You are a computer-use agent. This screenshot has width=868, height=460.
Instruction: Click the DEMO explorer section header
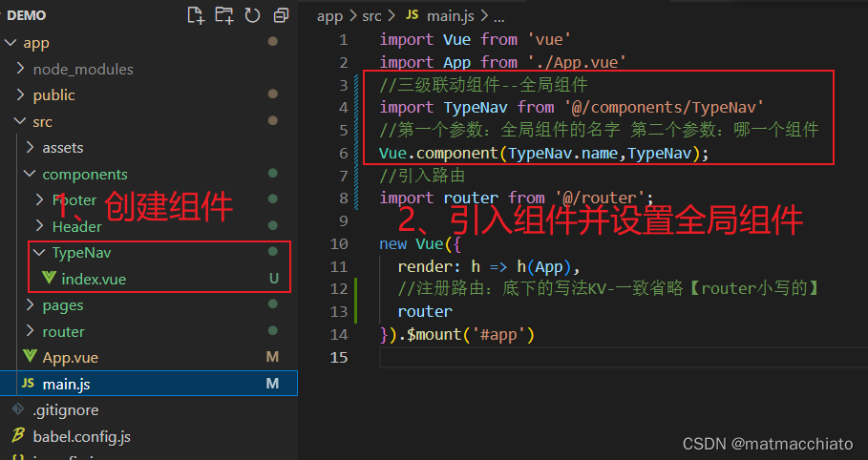[x=26, y=15]
